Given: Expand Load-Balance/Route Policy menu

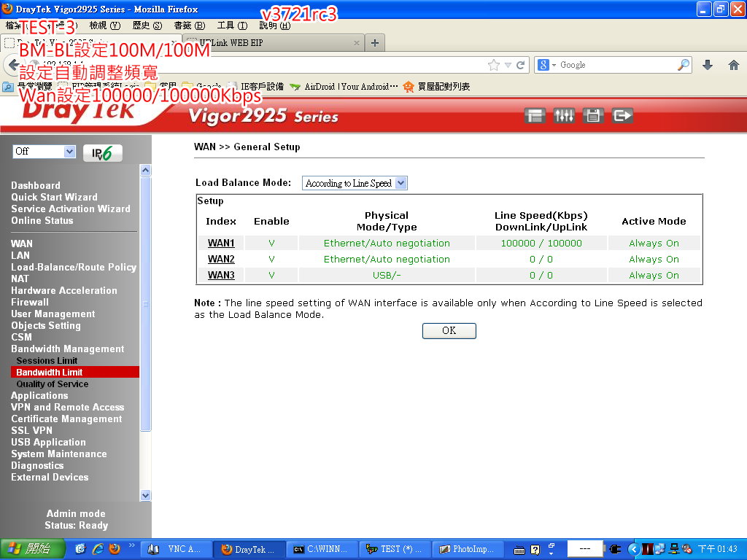Looking at the screenshot, I should [x=74, y=267].
